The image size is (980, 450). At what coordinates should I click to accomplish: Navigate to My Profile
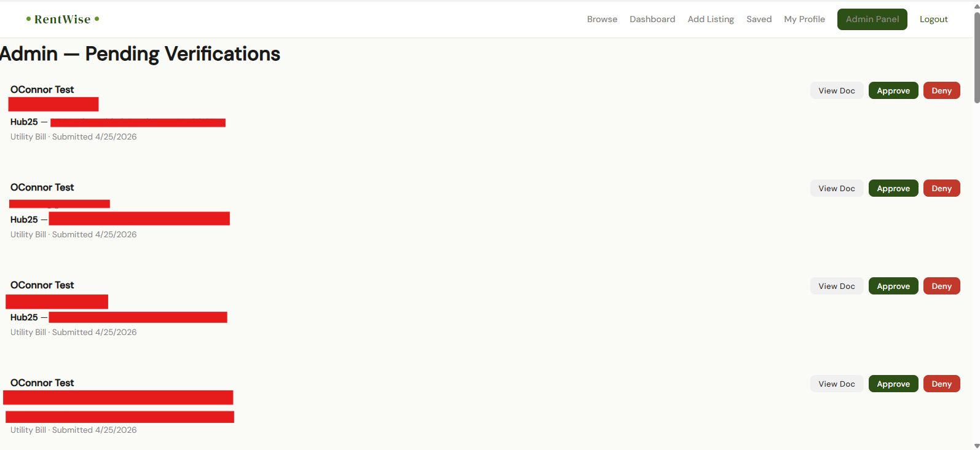click(x=804, y=19)
